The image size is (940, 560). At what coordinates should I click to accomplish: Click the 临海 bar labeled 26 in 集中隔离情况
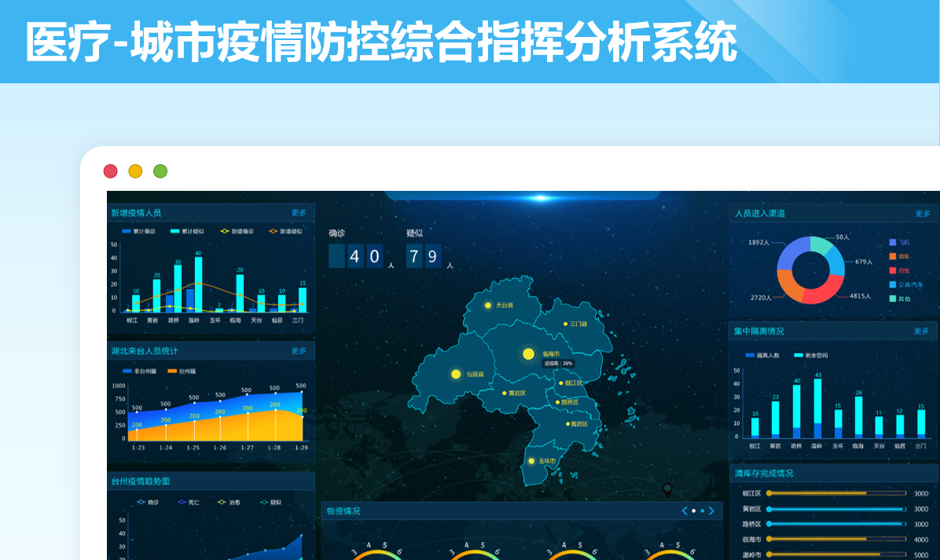coord(858,418)
